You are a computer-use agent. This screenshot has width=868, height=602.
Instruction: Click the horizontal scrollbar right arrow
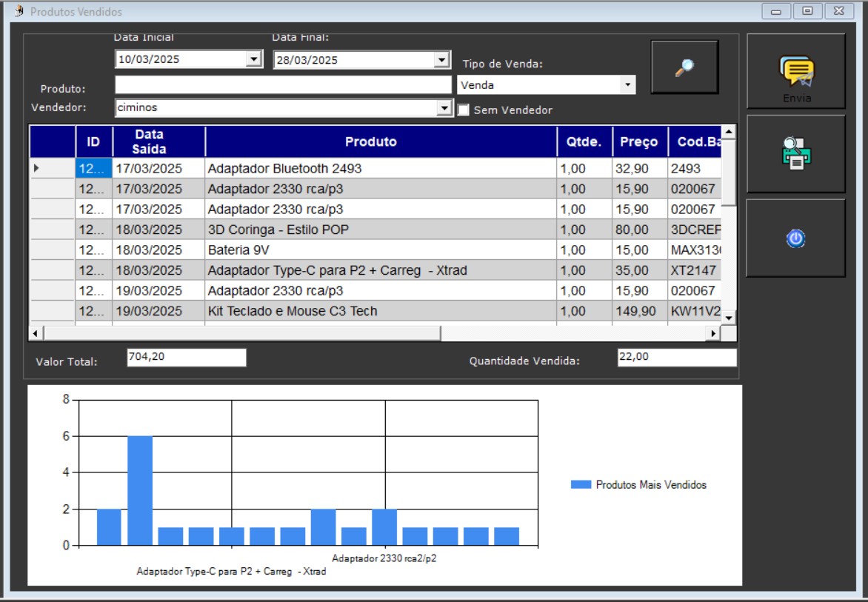(714, 334)
